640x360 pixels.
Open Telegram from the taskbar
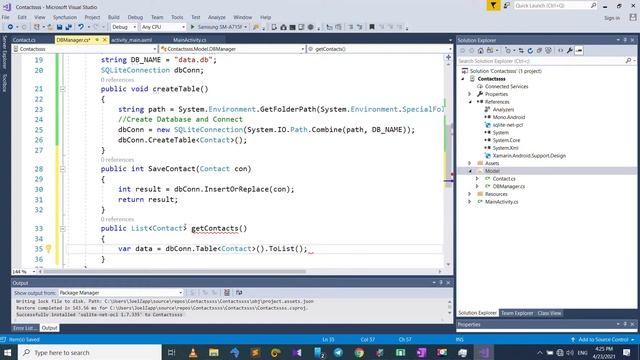tap(338, 353)
